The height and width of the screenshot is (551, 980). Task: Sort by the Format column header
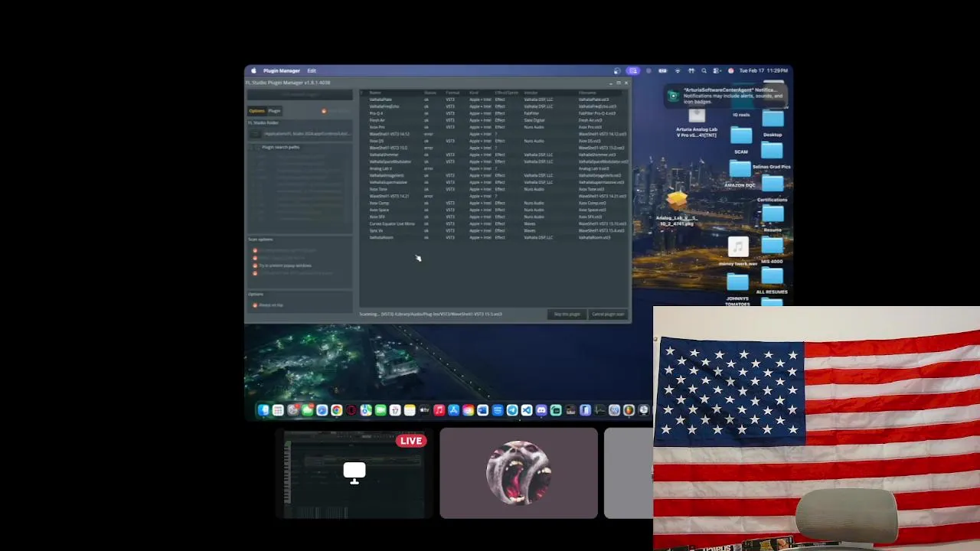452,93
